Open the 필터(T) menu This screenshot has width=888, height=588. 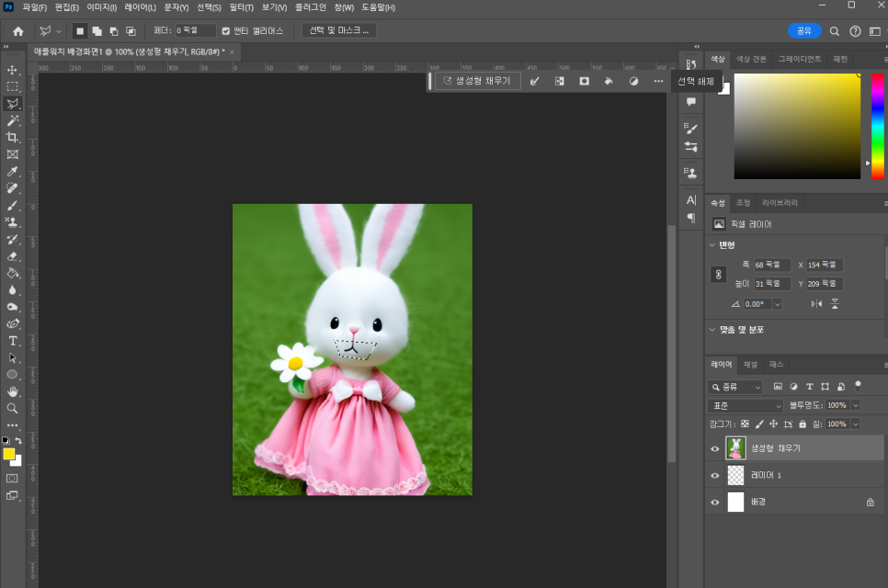pos(242,7)
